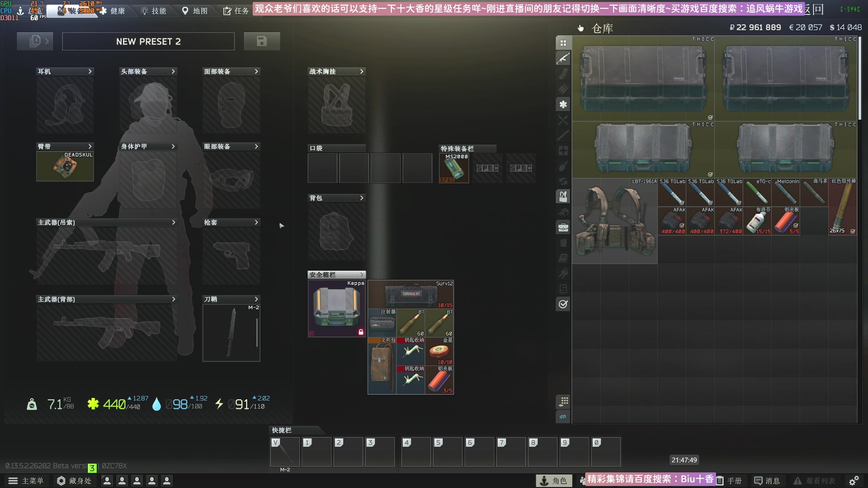This screenshot has width=868, height=488.
Task: Click the 主菜单 main menu button
Action: [x=26, y=481]
